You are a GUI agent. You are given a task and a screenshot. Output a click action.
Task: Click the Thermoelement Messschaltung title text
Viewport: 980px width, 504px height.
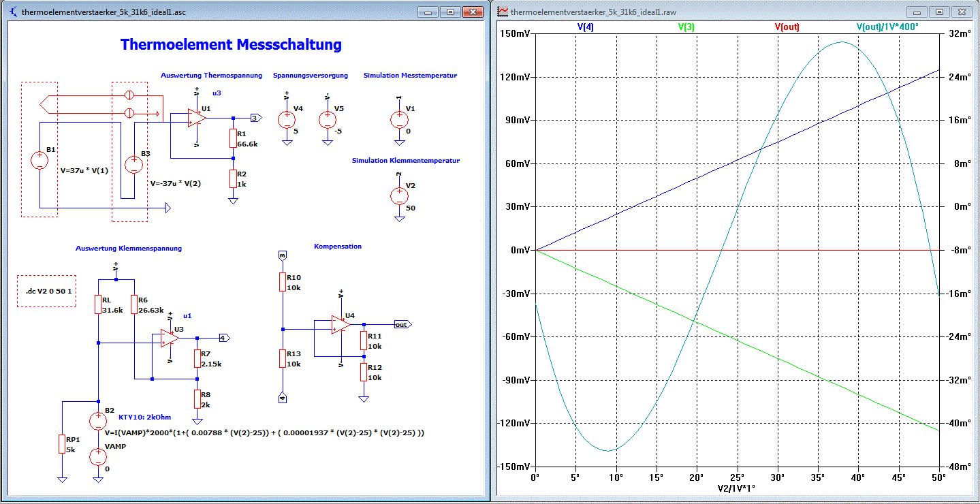[231, 45]
